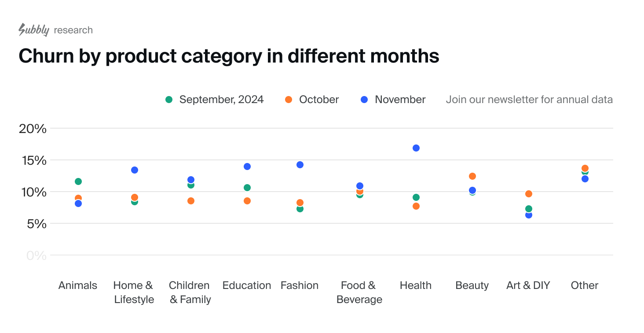Click the chart title heading

point(229,56)
